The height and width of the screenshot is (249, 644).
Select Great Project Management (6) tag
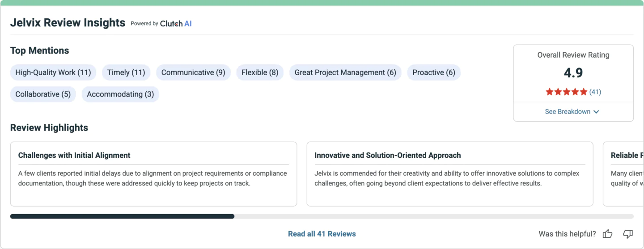[x=345, y=72]
